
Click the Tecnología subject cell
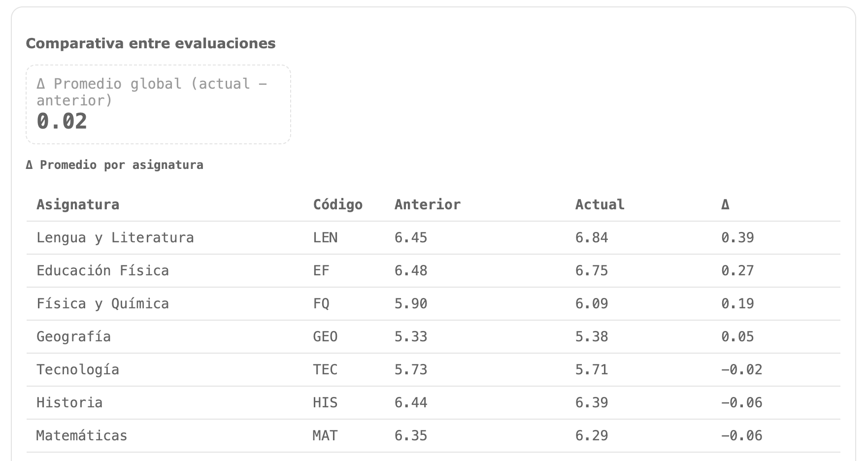[78, 369]
